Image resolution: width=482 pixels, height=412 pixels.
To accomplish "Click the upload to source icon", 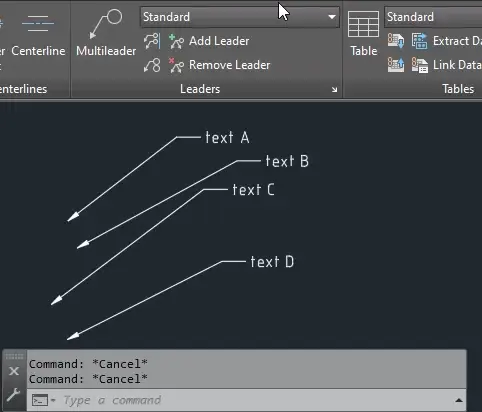I will [396, 65].
